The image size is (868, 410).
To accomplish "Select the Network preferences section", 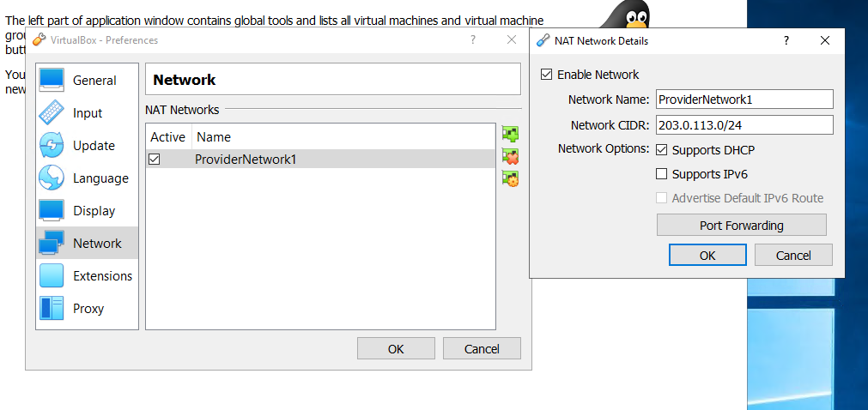I will [87, 244].
